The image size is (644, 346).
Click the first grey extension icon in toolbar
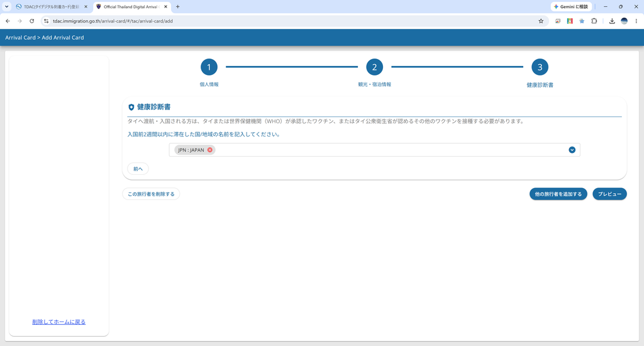558,21
